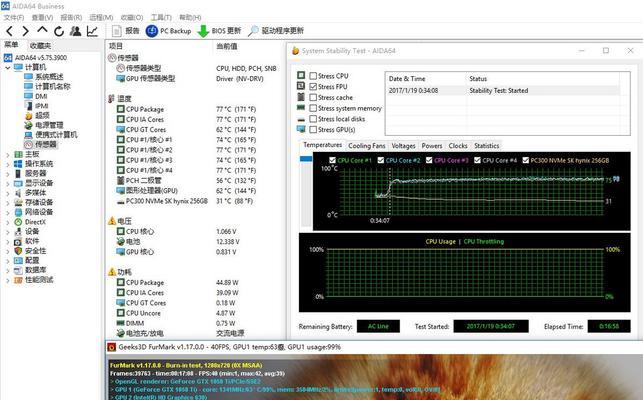Image resolution: width=643 pixels, height=400 pixels.
Task: Switch to the Cooling Fans tab
Action: click(367, 146)
